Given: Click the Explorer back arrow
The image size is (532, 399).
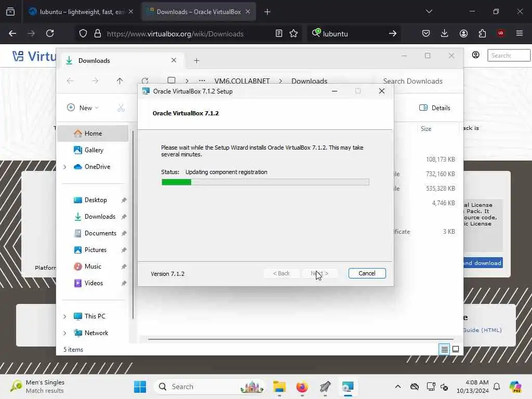Looking at the screenshot, I should 70,81.
